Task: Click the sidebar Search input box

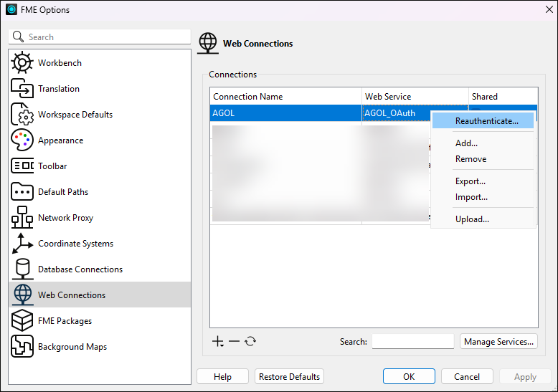Action: click(x=100, y=37)
